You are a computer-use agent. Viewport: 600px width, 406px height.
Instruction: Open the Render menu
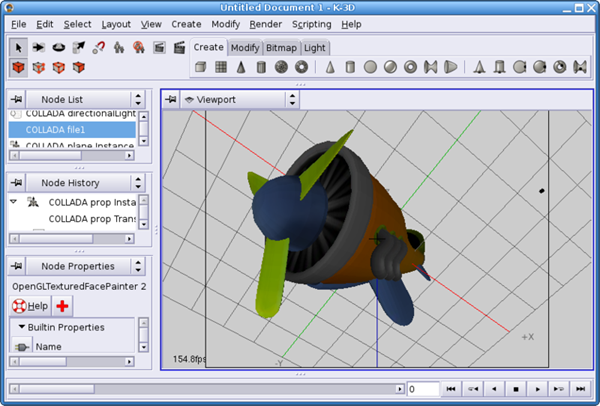(x=266, y=24)
